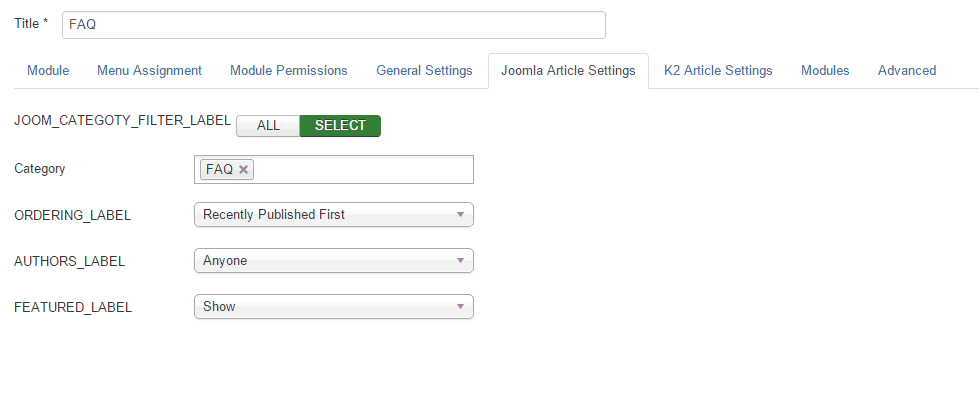Switch to the Module tab
This screenshot has height=418, width=979.
coord(48,71)
